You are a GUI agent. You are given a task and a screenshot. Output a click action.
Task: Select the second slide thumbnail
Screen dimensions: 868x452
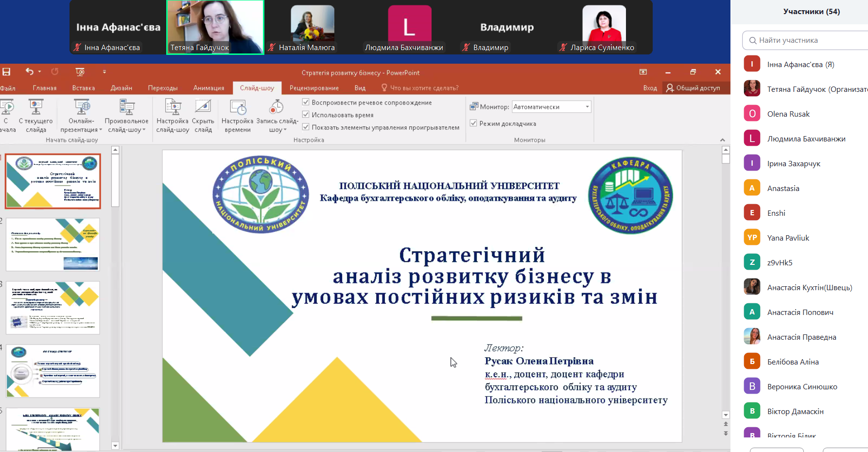53,244
